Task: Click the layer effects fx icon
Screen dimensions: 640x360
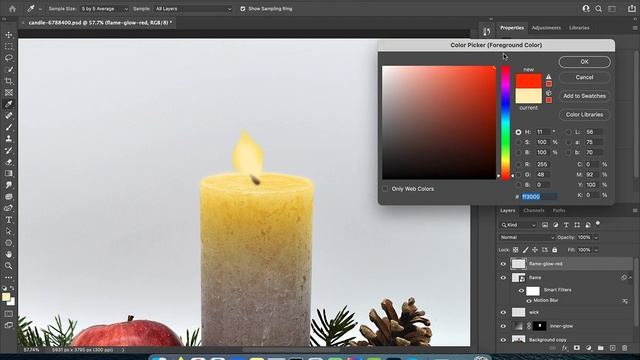Action: coord(564,348)
